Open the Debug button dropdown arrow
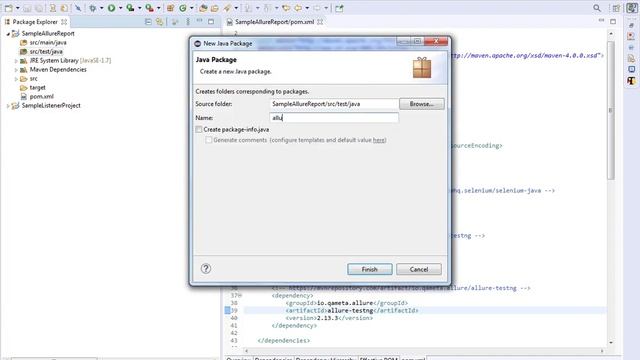 (102, 8)
